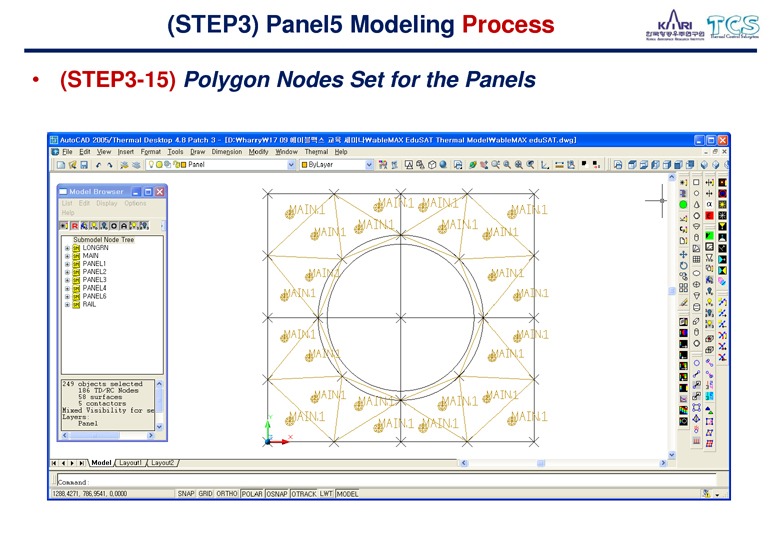Open Model Browser Display menu
This screenshot has width=780, height=540.
106,203
